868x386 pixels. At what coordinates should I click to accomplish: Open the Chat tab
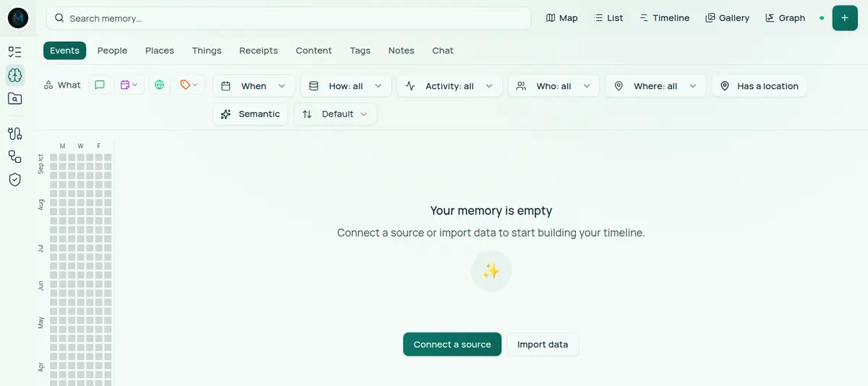443,50
